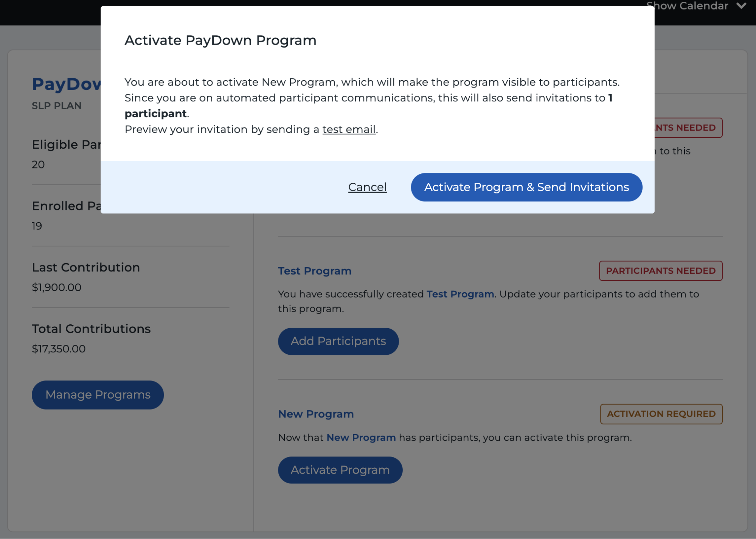
Task: Click the Activation Required status badge
Action: point(661,414)
